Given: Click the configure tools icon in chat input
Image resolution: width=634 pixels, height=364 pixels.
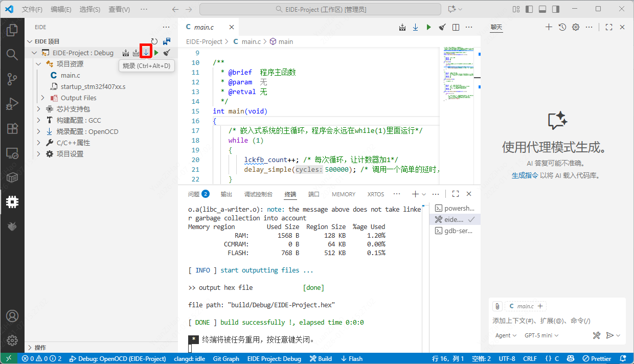Looking at the screenshot, I should 596,335.
